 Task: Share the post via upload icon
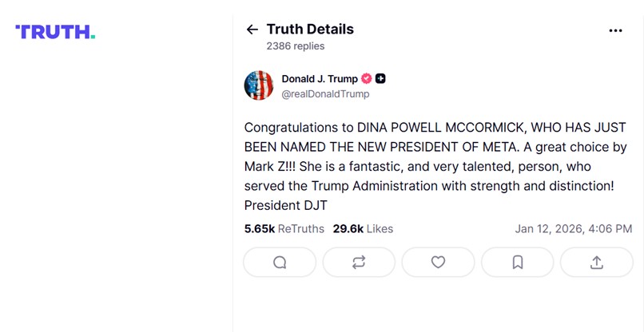coord(596,263)
